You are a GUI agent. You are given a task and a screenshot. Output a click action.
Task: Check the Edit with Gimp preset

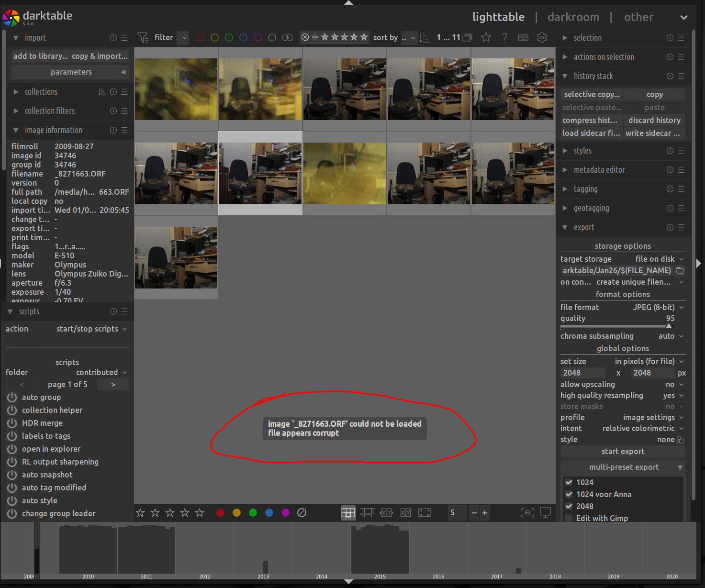click(569, 518)
